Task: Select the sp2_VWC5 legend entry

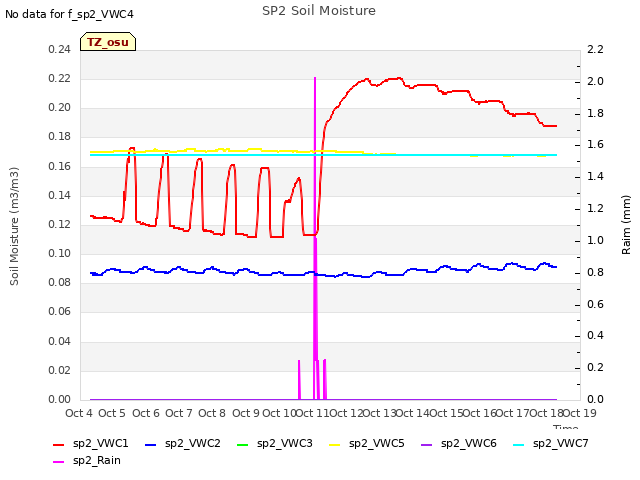Action: click(x=367, y=443)
